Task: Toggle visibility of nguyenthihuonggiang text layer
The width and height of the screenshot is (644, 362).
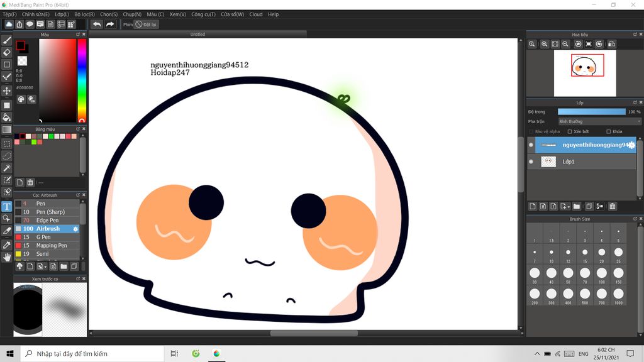Action: pyautogui.click(x=531, y=145)
